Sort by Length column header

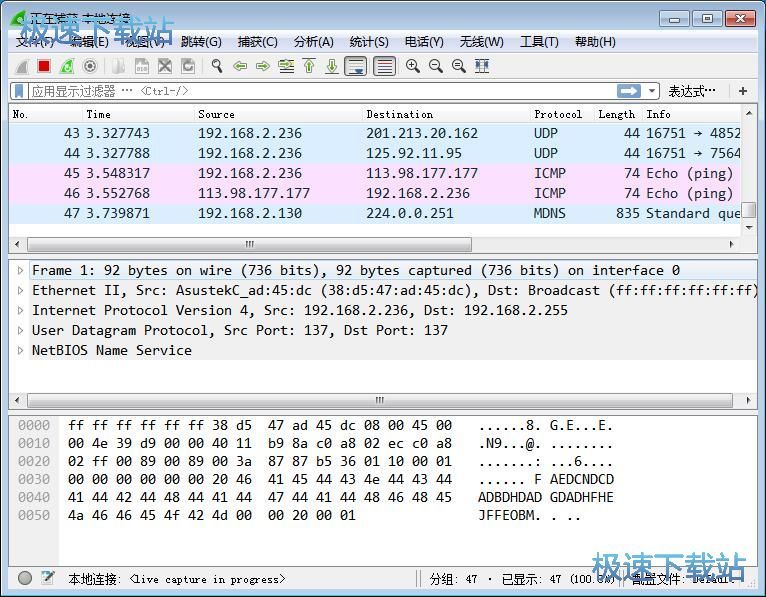coord(617,114)
